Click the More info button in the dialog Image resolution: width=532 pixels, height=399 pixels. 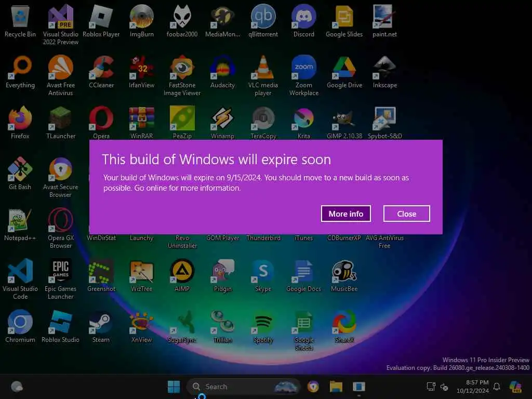[x=345, y=214]
